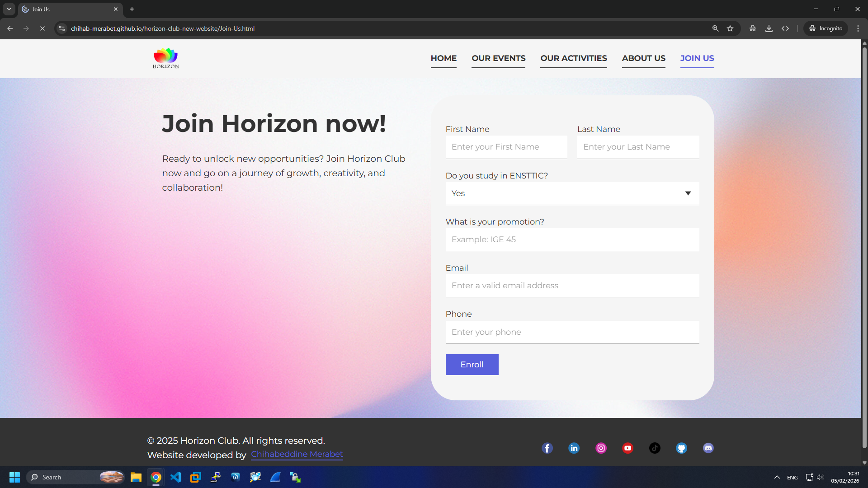Click the Chihabeddine Merabet link
868x488 pixels.
point(297,455)
